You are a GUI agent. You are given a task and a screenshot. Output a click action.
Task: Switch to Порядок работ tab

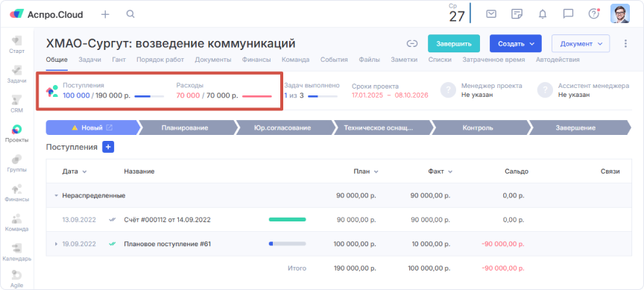tap(160, 60)
